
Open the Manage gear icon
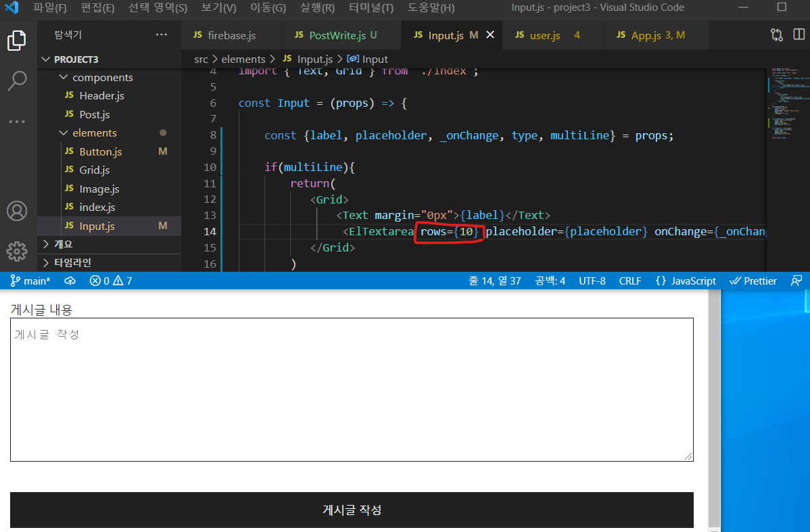[x=16, y=251]
